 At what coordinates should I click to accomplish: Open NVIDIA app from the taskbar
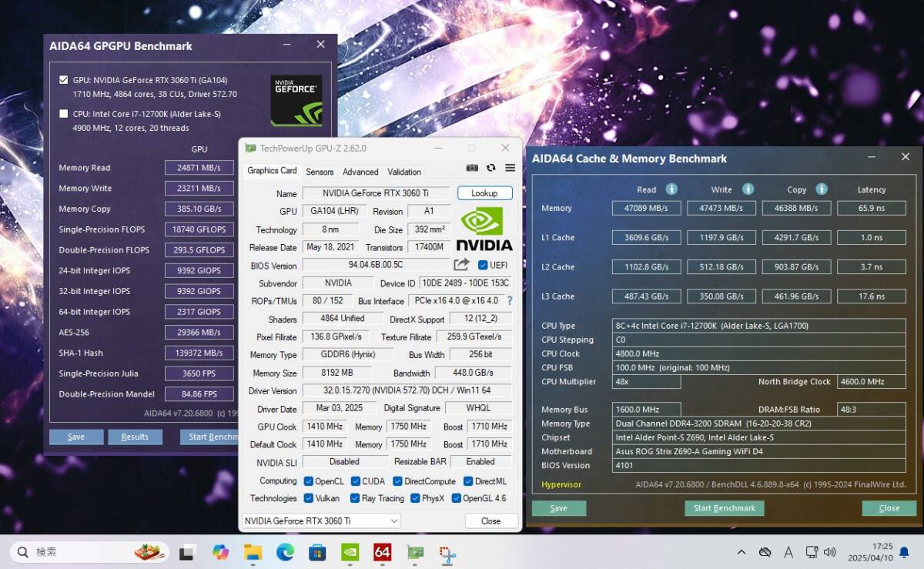tap(350, 552)
